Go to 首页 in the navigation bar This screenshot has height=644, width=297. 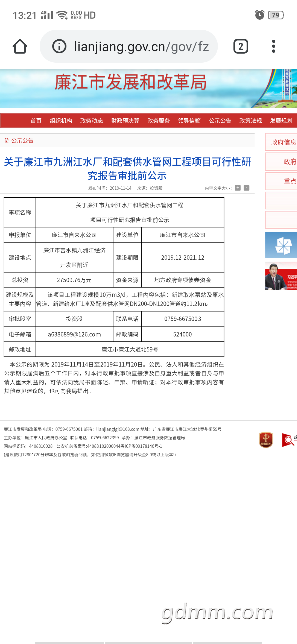tap(36, 121)
